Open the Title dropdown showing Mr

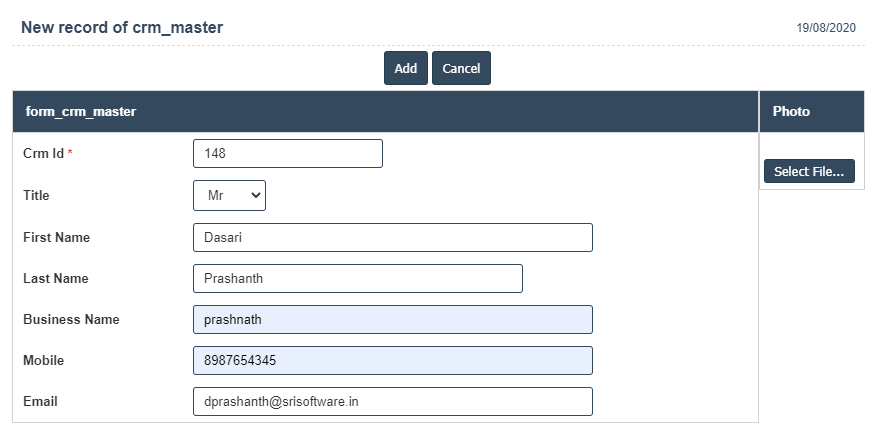tap(229, 196)
